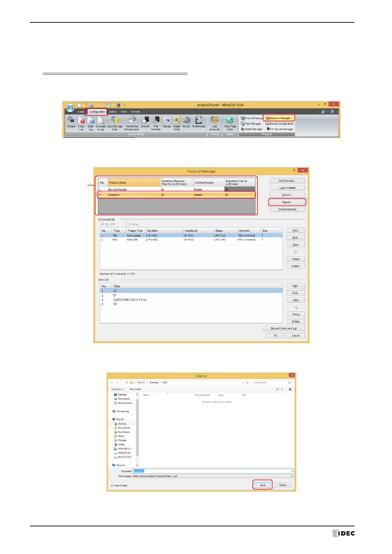This screenshot has width=392, height=554.
Task: Click the Add Protocol button
Action: 287,181
